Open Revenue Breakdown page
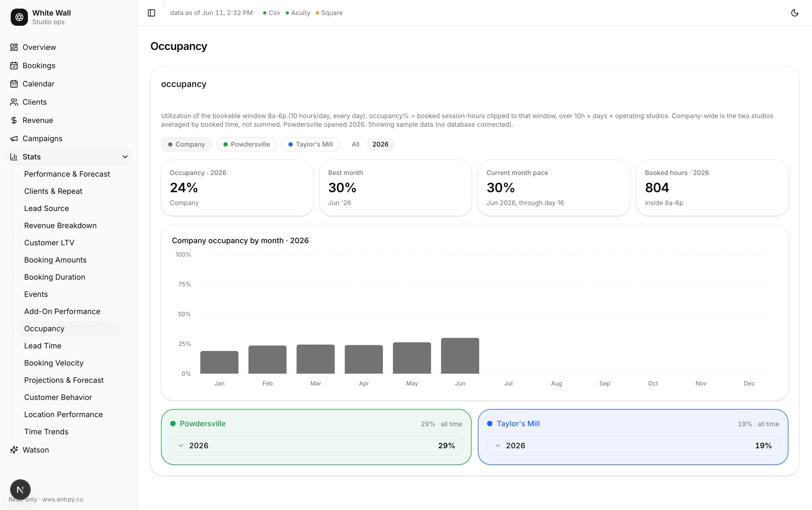The image size is (812, 510). click(x=60, y=225)
